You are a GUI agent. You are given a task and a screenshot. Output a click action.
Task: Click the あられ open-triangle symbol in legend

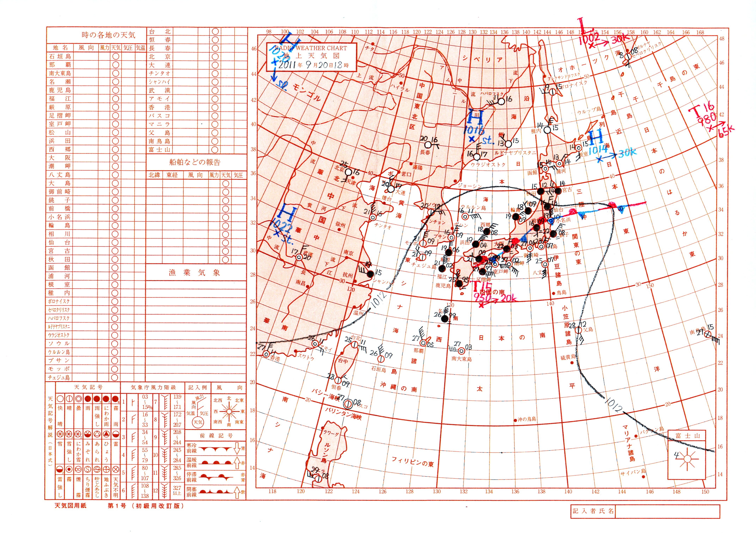tap(97, 434)
